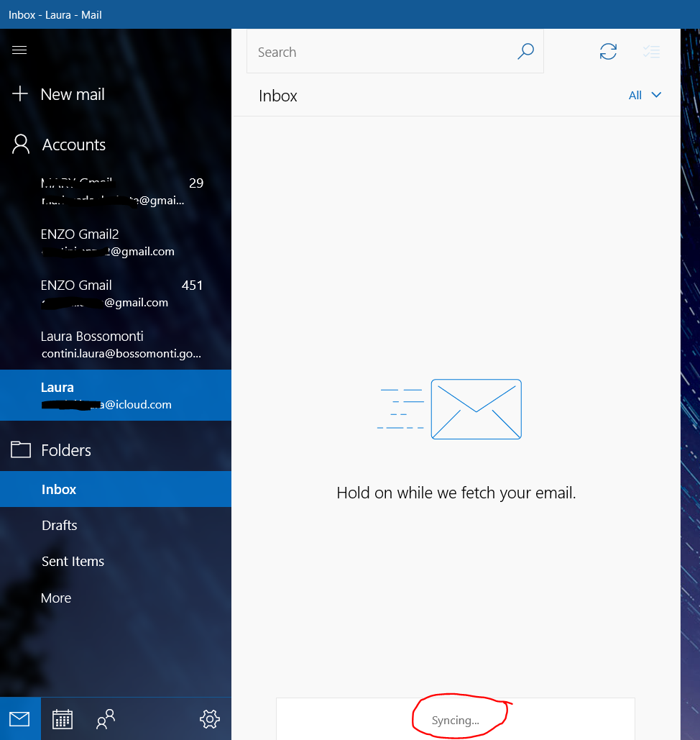Enter selection mode via checklist icon
Screen dimensions: 700x740
pyautogui.click(x=651, y=52)
